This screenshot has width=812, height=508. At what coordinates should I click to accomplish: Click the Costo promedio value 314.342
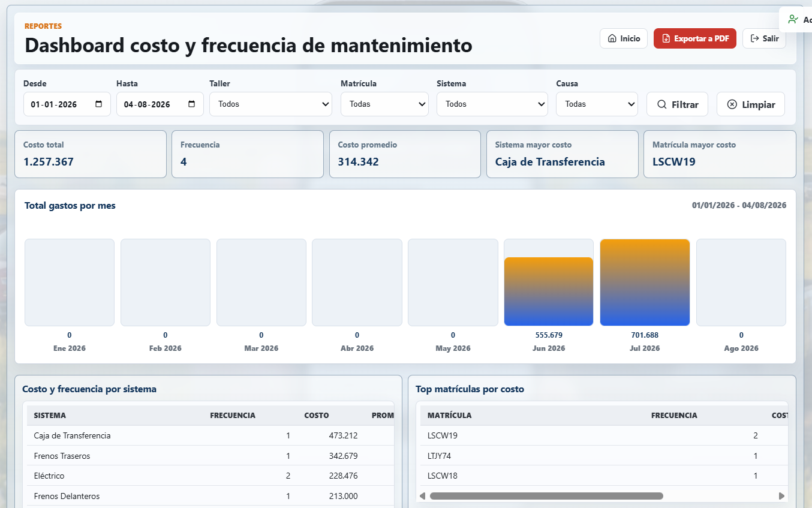coord(358,161)
